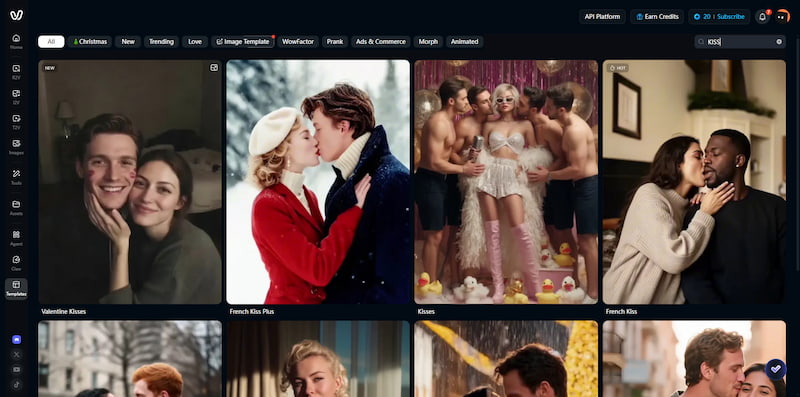Select the Morph filter tab
The width and height of the screenshot is (800, 397).
tap(428, 42)
